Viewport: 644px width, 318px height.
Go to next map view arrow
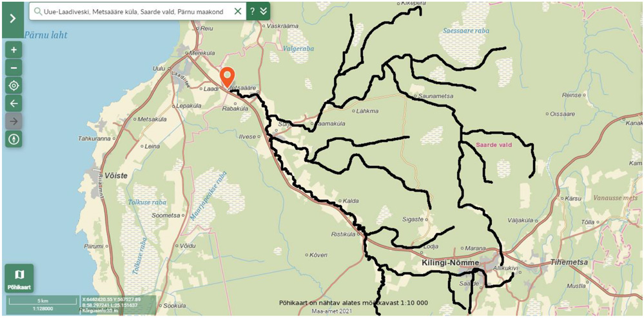14,121
